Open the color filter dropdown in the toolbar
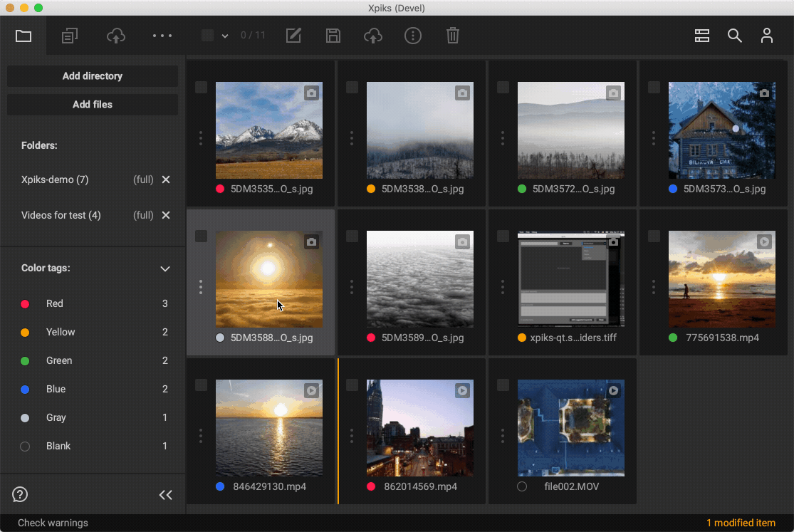794x532 pixels. coord(226,36)
